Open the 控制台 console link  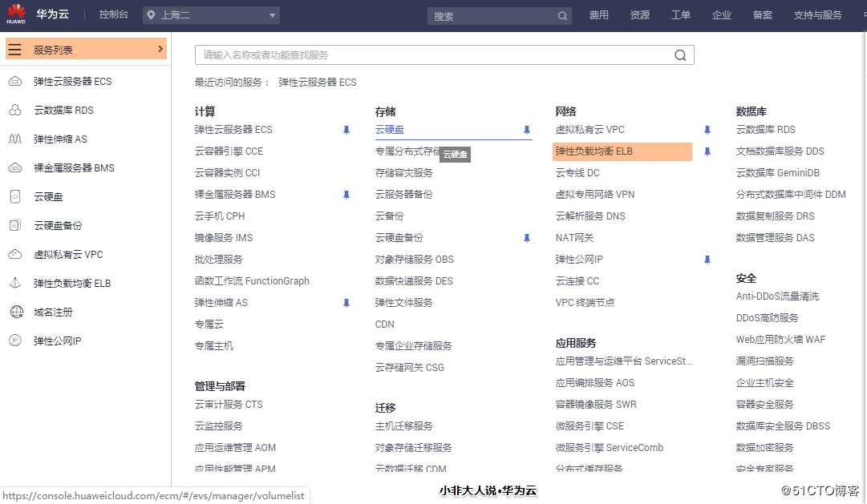(113, 14)
